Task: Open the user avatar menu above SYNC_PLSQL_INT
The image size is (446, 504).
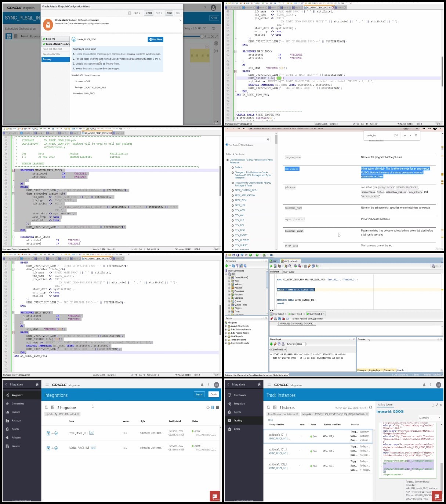Action: point(213,8)
